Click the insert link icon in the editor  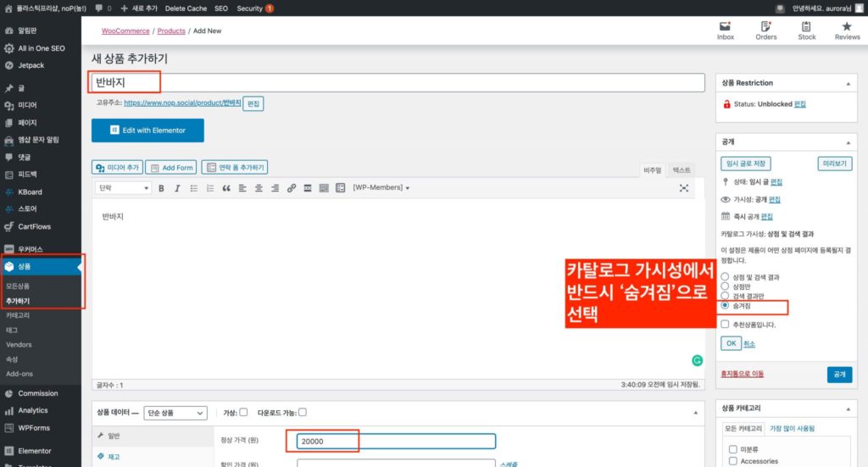pos(292,188)
